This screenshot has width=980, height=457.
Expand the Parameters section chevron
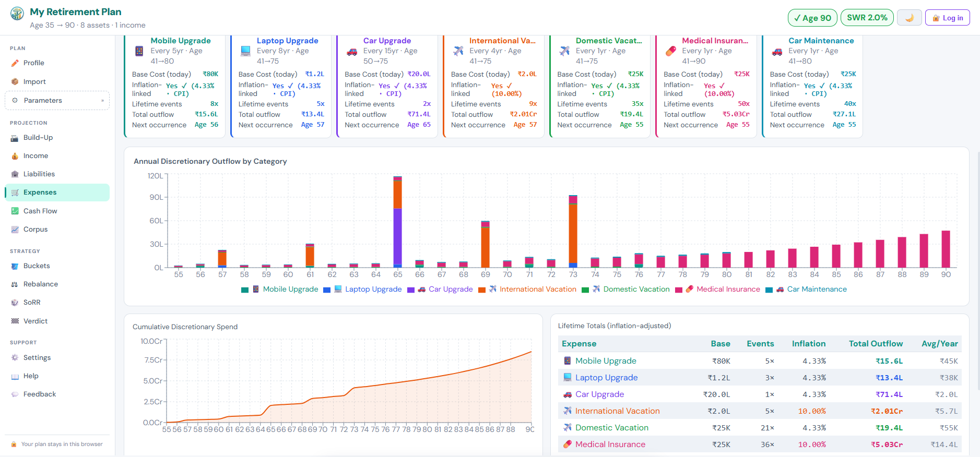(102, 101)
